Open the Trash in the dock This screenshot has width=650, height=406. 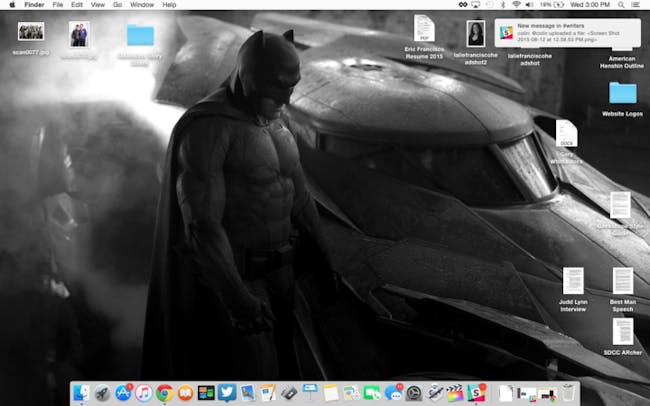pos(569,393)
